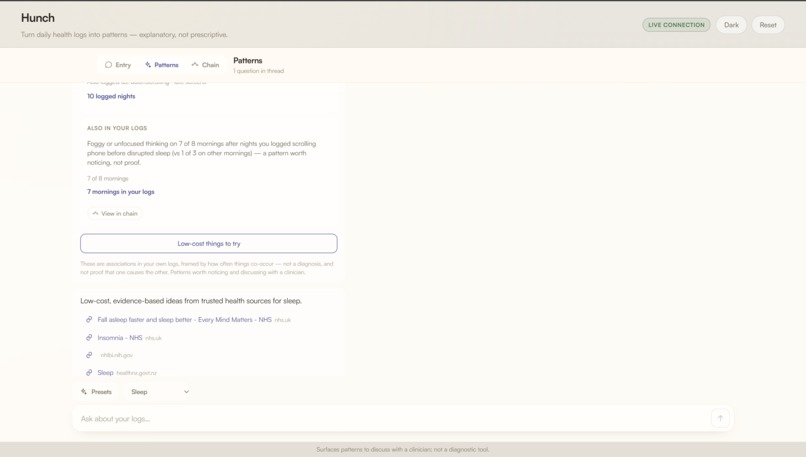
Task: Click the '7 of 8 mornings' text
Action: coord(107,178)
